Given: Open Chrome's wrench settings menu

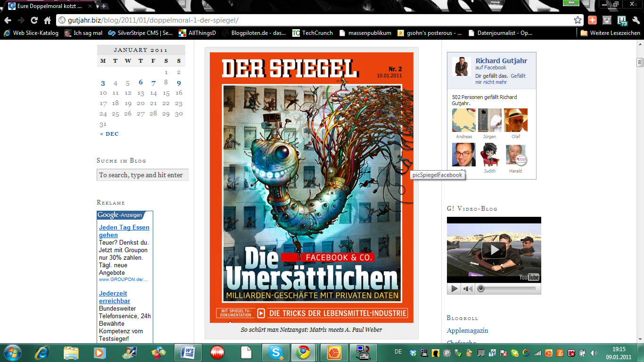Looking at the screenshot, I should (636, 20).
